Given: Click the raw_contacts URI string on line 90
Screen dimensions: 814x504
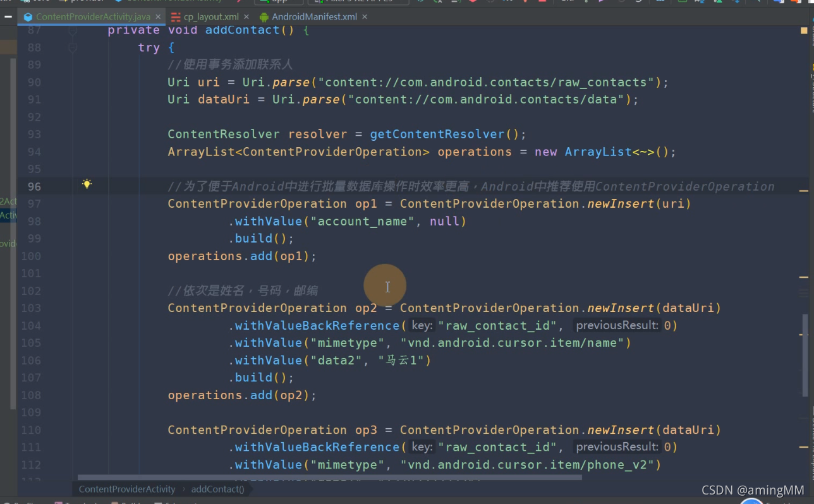Looking at the screenshot, I should point(487,82).
